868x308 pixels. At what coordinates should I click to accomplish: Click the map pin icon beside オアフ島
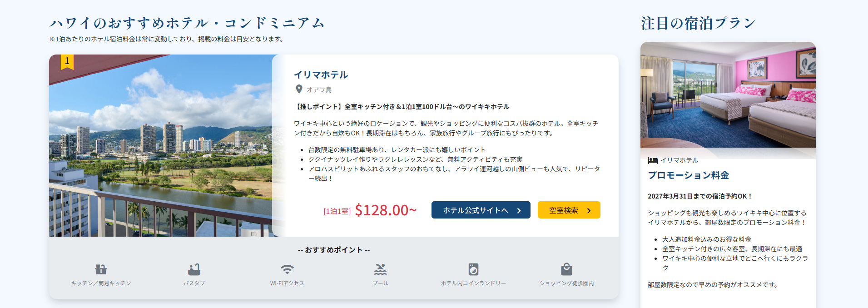[299, 89]
